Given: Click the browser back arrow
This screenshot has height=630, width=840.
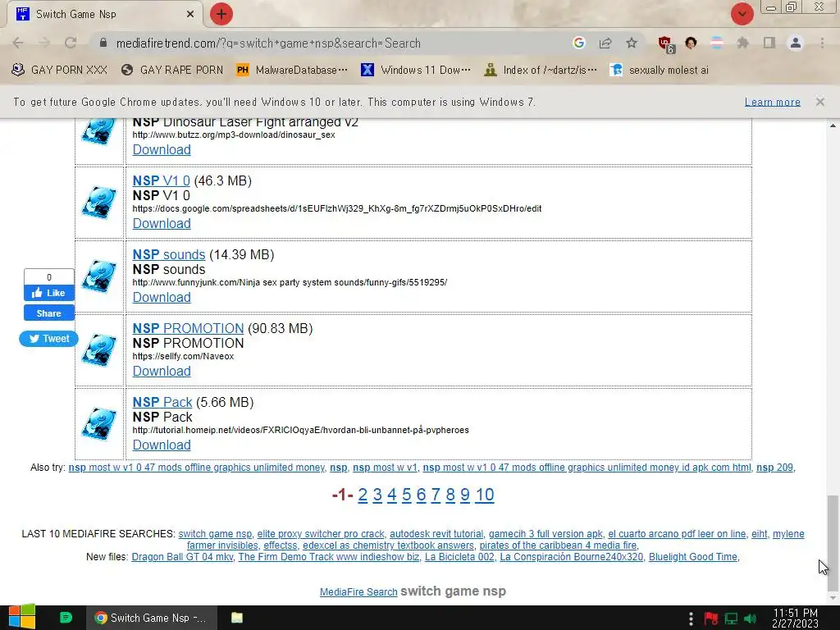Looking at the screenshot, I should tap(18, 43).
